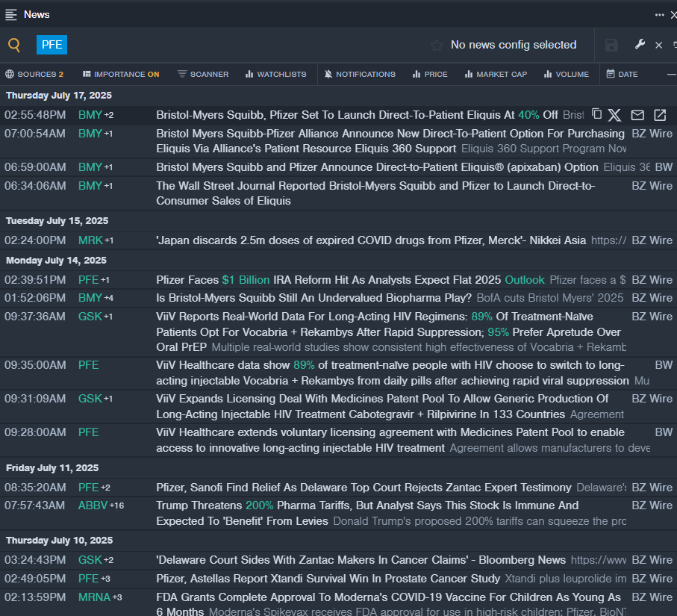Screen dimensions: 677x616
Task: Click the ABBV ticker symbol
Action: [93, 505]
